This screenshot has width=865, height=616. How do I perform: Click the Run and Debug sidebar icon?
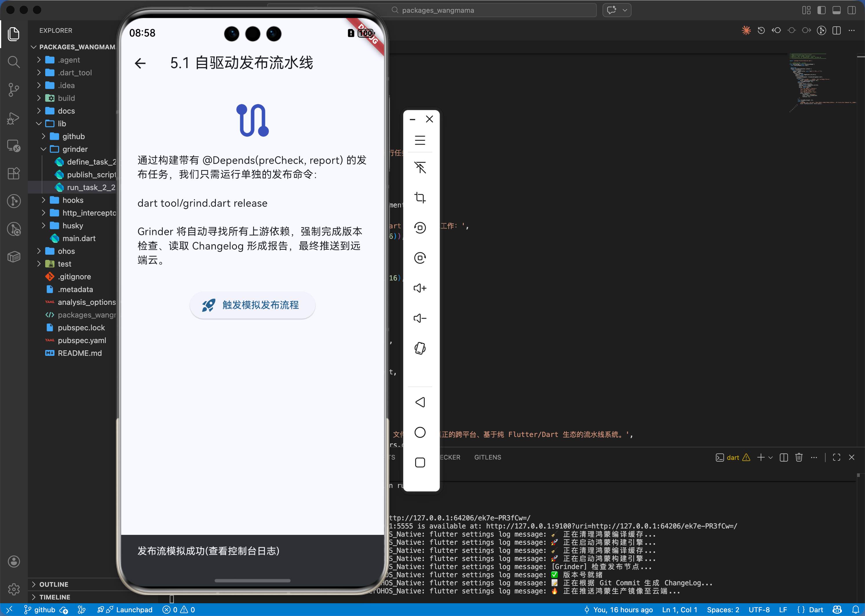14,118
